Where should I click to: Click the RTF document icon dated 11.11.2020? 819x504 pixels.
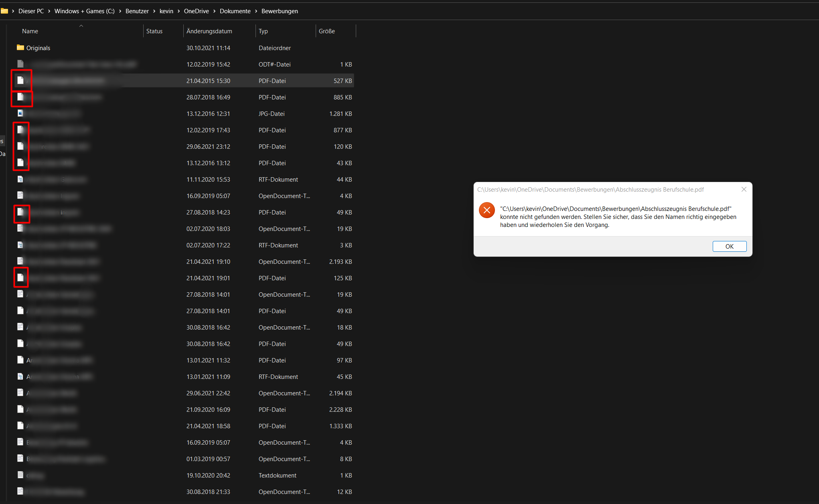(x=20, y=179)
